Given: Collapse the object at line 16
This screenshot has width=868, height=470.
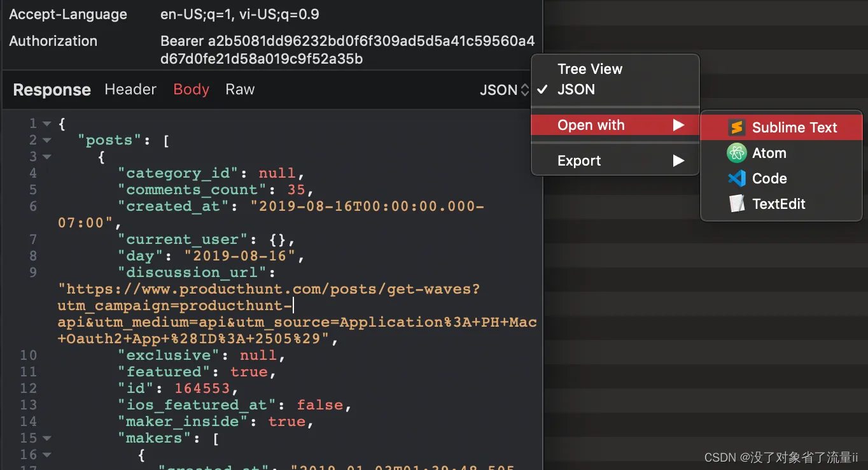Looking at the screenshot, I should [x=46, y=455].
